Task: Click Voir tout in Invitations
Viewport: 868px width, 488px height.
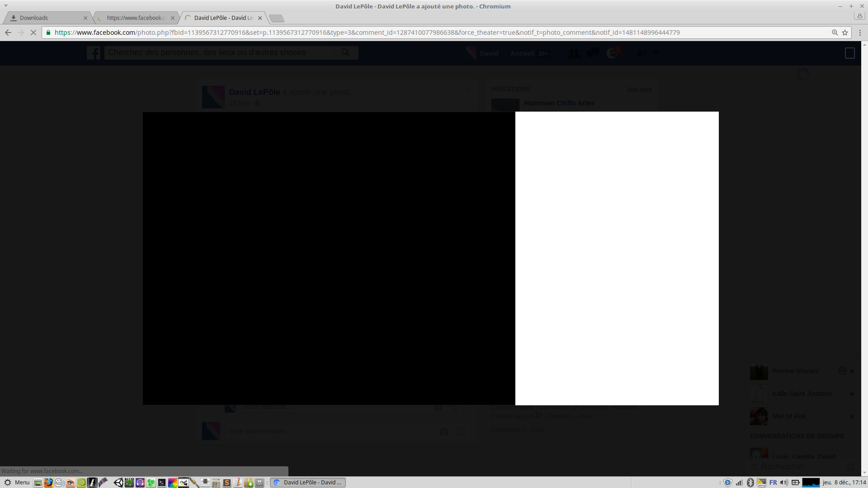Action: pyautogui.click(x=639, y=89)
